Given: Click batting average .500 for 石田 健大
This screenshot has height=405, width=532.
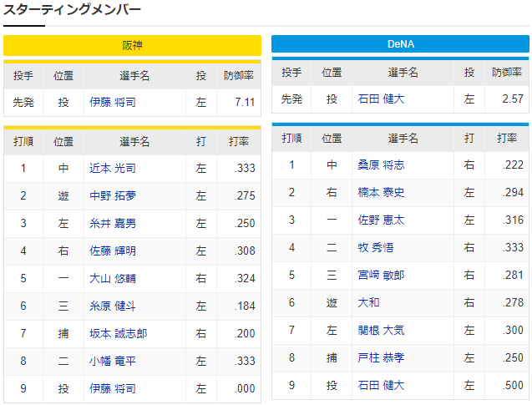Looking at the screenshot, I should (513, 385).
